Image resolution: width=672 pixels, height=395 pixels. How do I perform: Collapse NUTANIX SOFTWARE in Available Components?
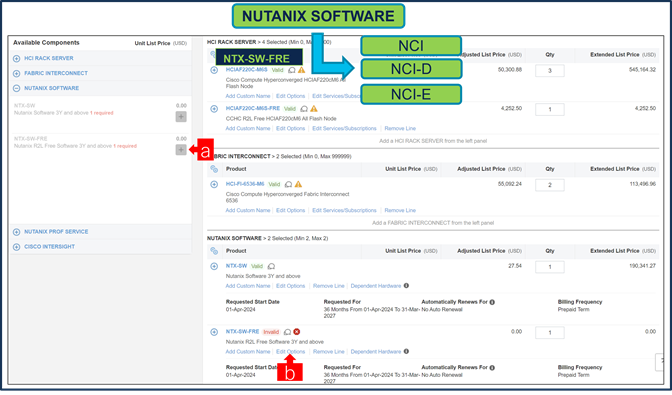coord(16,89)
